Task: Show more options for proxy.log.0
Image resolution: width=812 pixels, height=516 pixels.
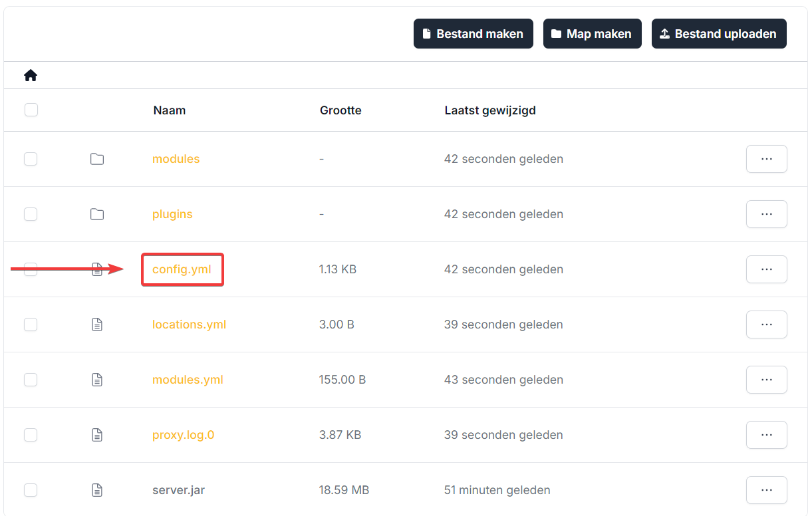Action: pos(766,435)
